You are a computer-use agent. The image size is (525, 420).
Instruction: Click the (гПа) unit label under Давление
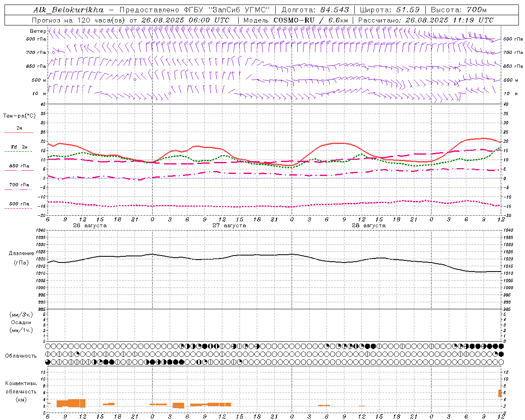[x=21, y=262]
